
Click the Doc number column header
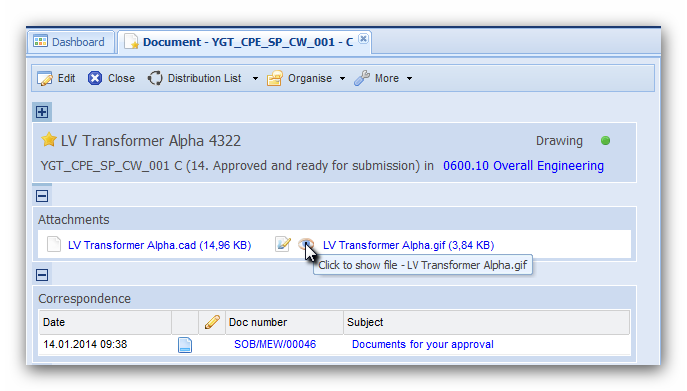284,322
